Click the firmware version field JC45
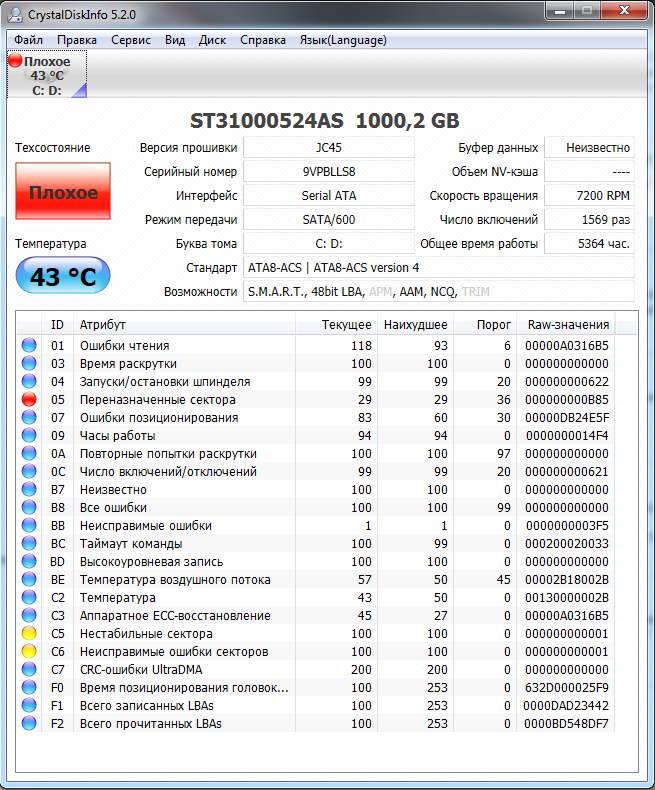 point(329,148)
